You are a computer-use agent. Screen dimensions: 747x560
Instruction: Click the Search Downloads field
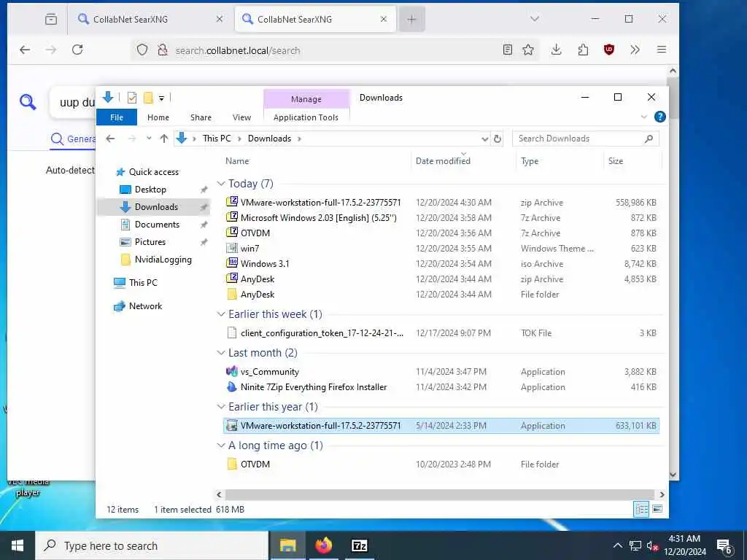pos(585,139)
